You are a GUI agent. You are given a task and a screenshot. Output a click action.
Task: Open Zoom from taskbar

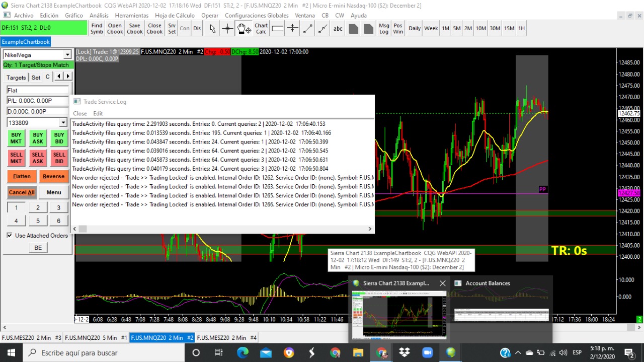428,352
